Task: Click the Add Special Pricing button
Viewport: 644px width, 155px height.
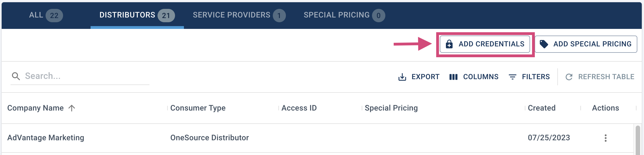Action: 586,44
